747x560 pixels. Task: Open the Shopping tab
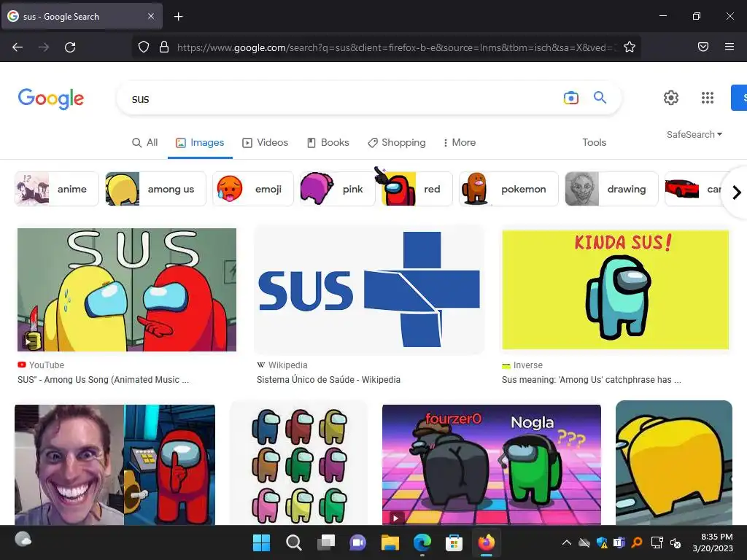tap(396, 142)
